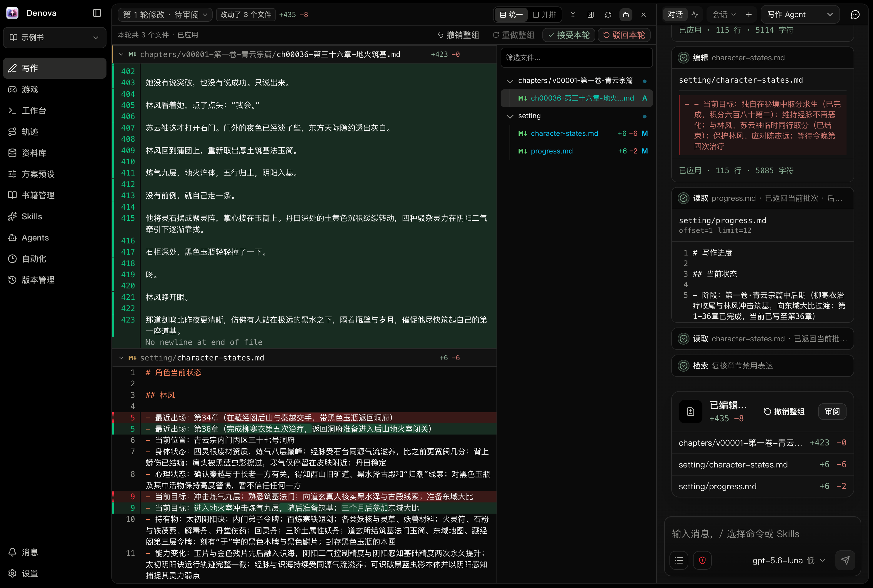
Task: Click the 重做整组 button
Action: pos(514,35)
